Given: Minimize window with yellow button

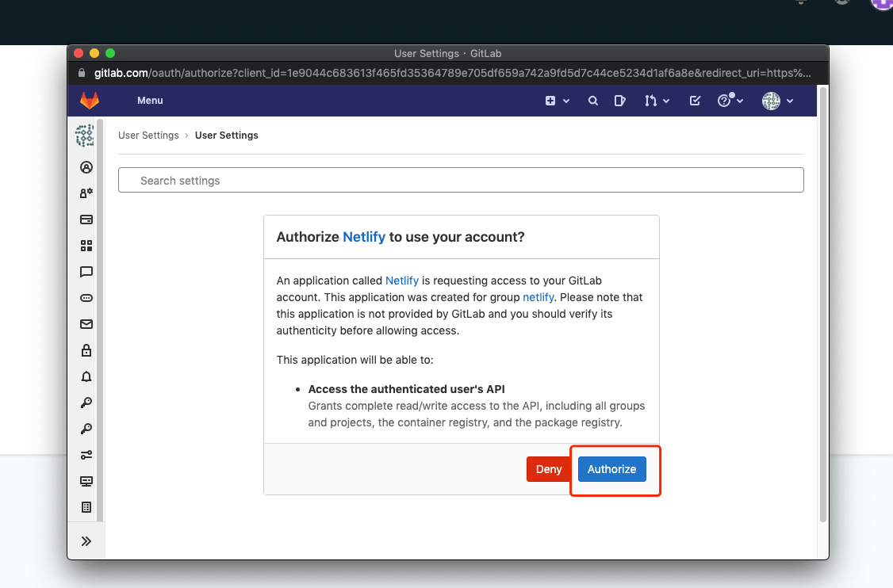Looking at the screenshot, I should point(94,53).
